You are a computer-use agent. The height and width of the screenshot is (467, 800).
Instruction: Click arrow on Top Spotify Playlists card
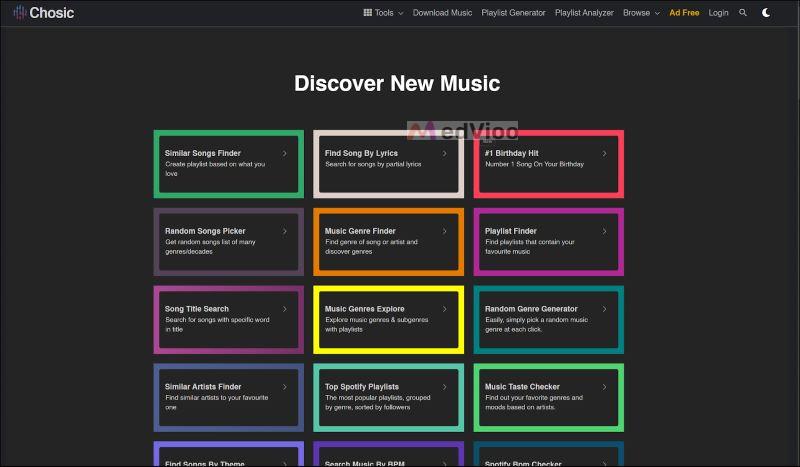(x=444, y=387)
